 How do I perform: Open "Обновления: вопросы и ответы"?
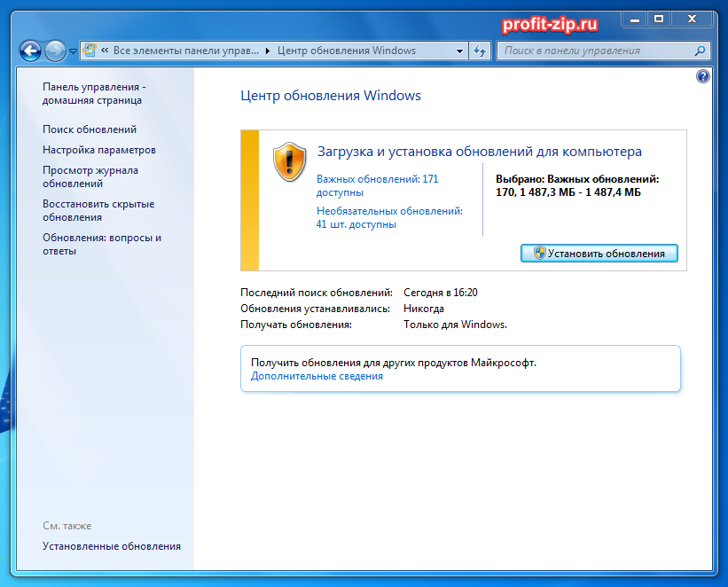point(102,244)
